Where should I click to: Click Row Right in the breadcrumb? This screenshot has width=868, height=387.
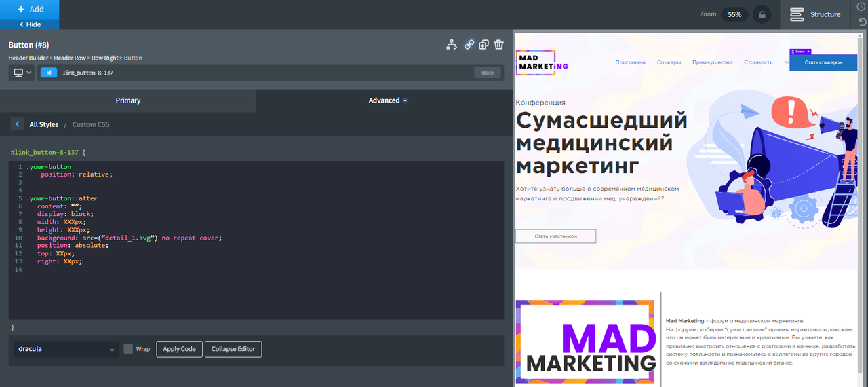tap(106, 58)
